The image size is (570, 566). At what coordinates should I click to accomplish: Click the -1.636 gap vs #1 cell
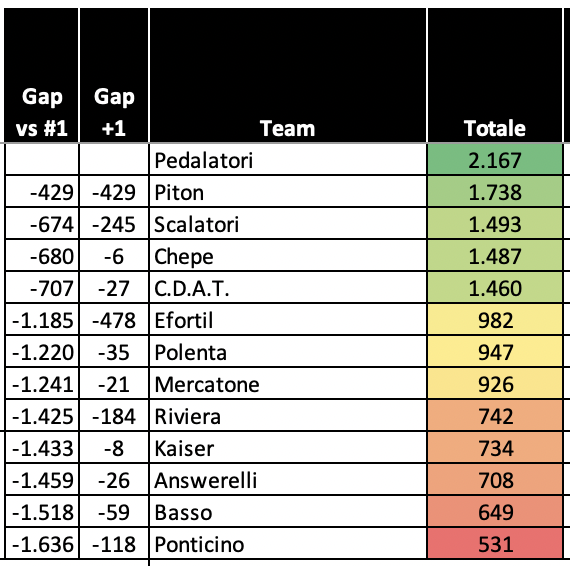point(41,543)
